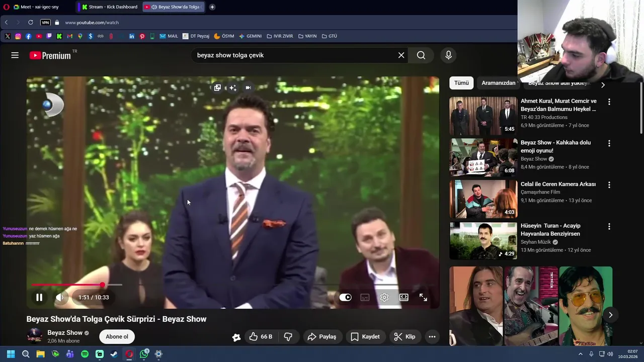This screenshot has width=644, height=362.
Task: Clear the search box with the X
Action: (401, 55)
